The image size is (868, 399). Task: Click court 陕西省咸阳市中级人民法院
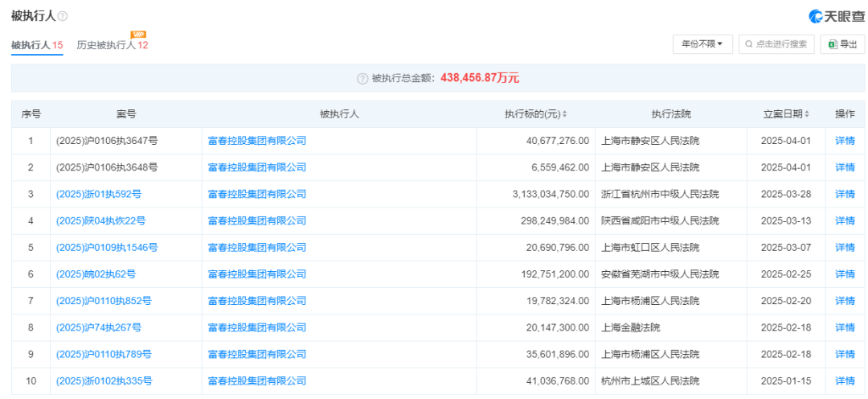click(x=660, y=220)
